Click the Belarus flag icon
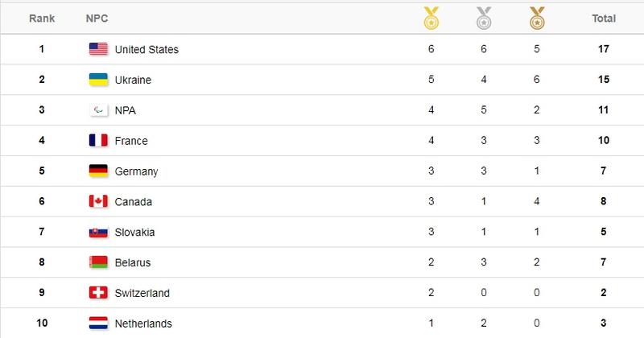This screenshot has width=644, height=338. 98,262
